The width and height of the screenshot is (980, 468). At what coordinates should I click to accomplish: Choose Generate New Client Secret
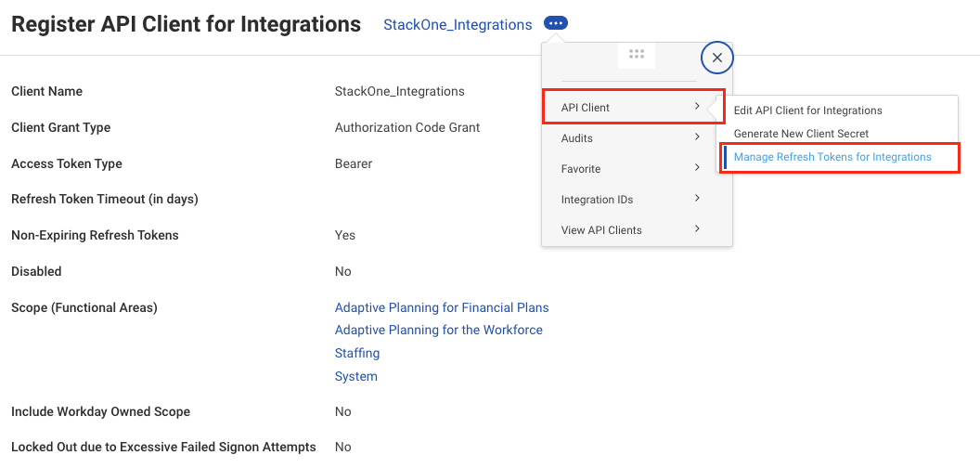click(x=801, y=134)
